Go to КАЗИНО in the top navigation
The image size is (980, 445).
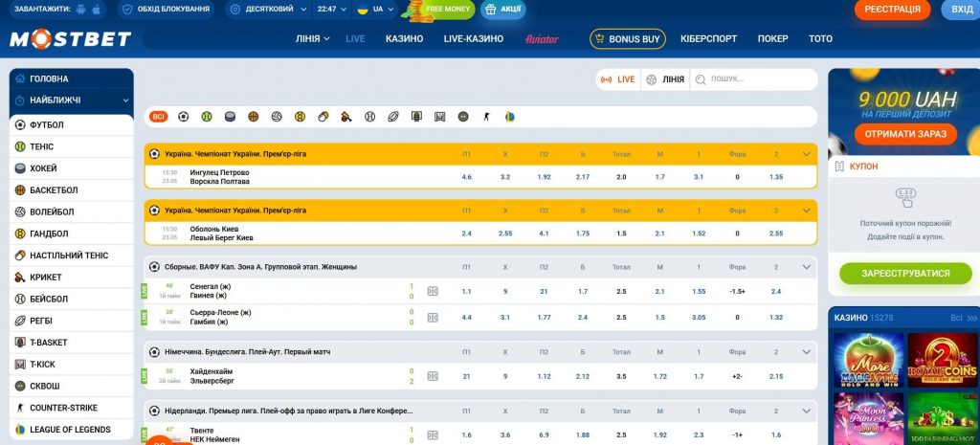click(x=405, y=38)
